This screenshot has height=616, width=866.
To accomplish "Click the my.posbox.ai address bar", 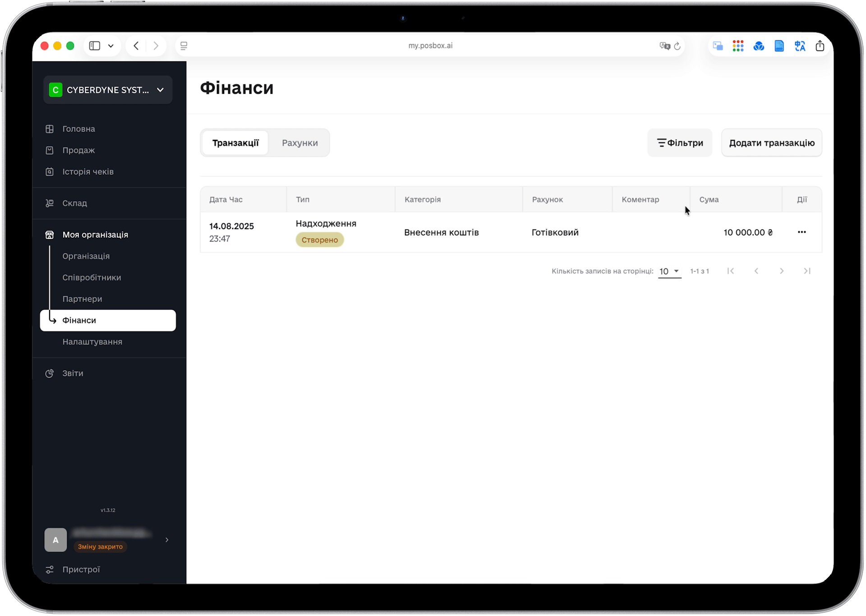I will (x=430, y=46).
